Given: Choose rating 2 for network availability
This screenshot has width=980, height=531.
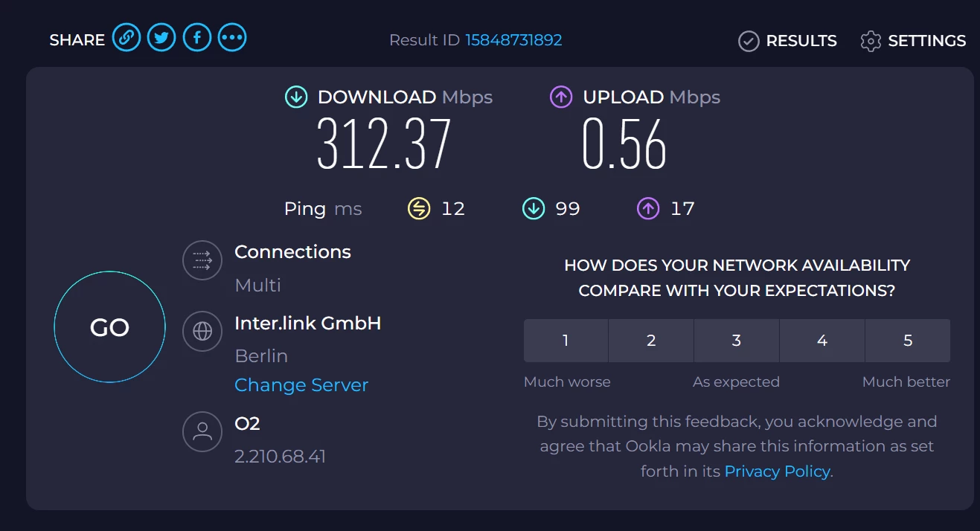Looking at the screenshot, I should pos(651,341).
